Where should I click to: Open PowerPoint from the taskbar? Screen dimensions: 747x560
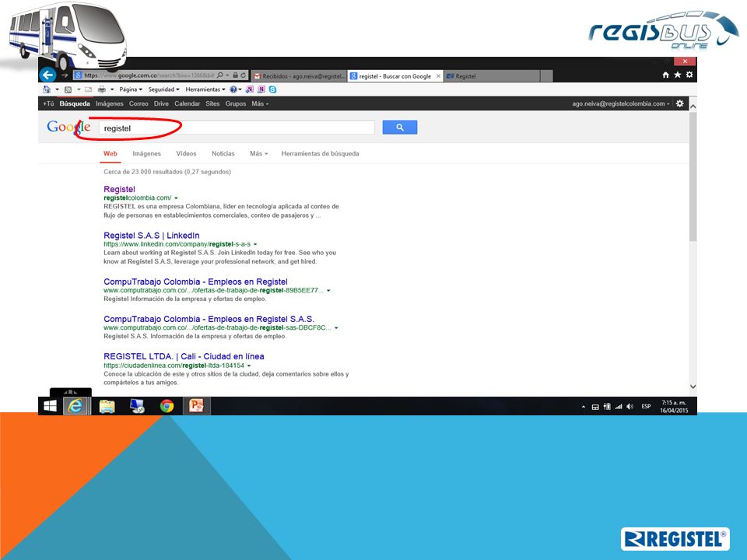[x=196, y=406]
